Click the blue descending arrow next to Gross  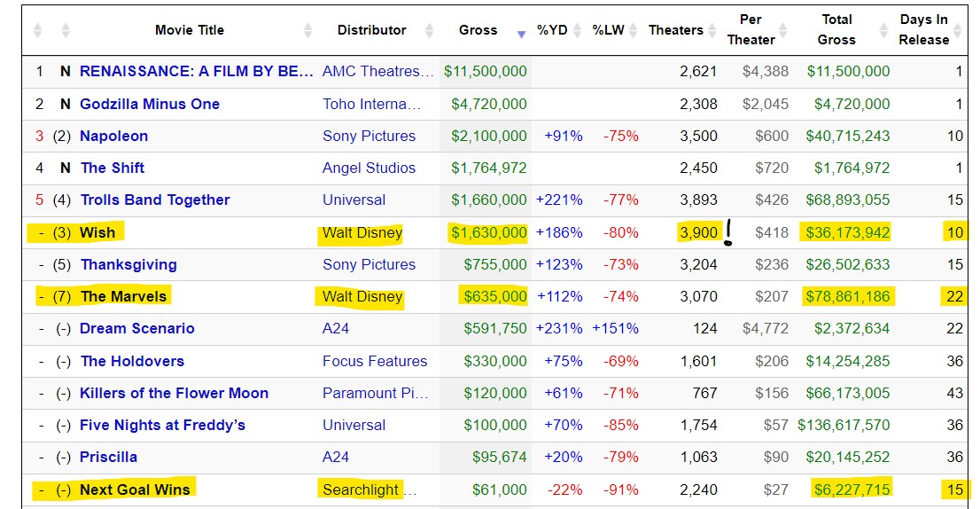[521, 33]
